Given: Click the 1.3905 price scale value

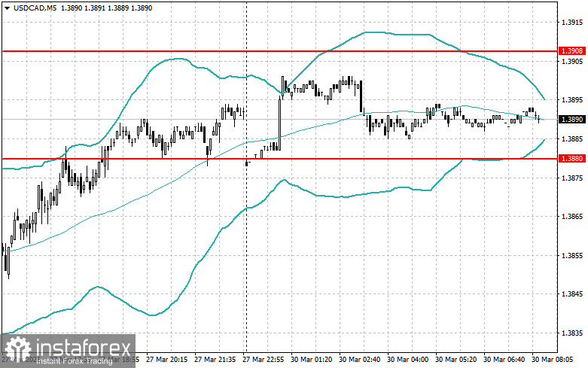Looking at the screenshot, I should click(x=571, y=61).
